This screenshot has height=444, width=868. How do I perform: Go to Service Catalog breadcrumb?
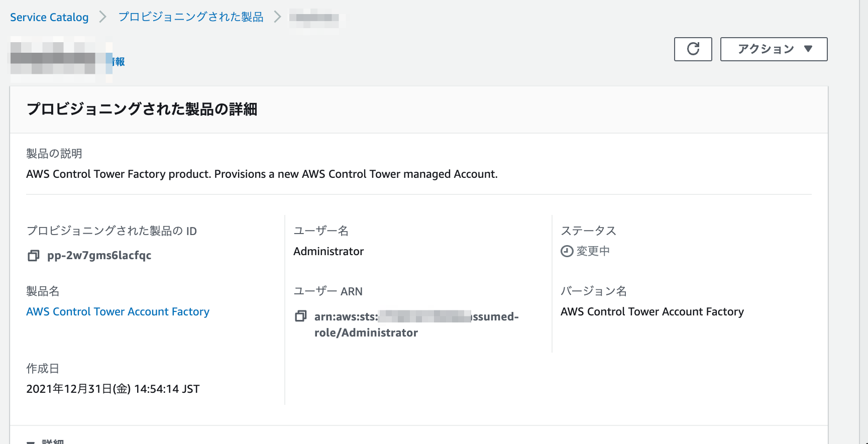[x=49, y=17]
